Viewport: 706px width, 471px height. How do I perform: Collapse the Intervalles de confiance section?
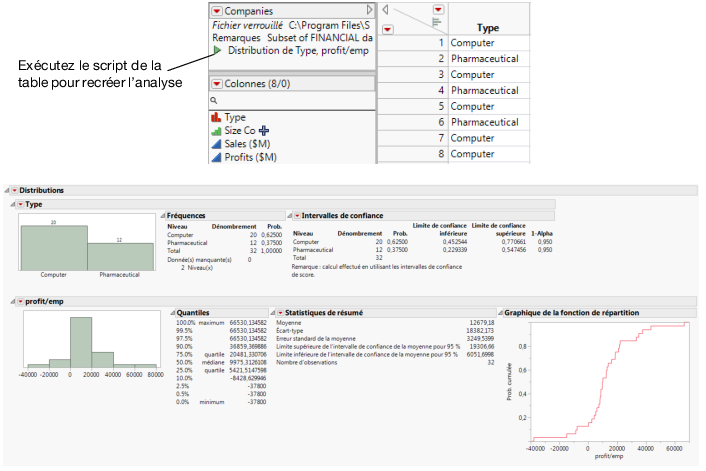(x=290, y=216)
